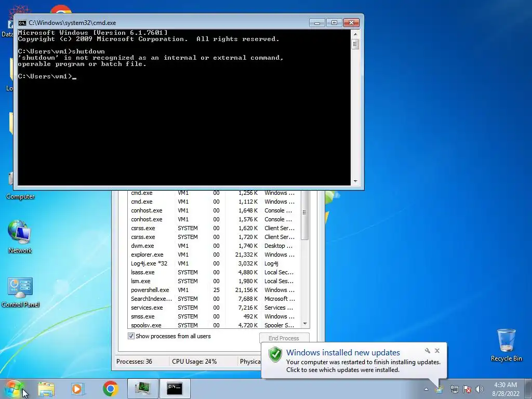
Task: Click the cmd window title bar icon
Action: [22, 23]
